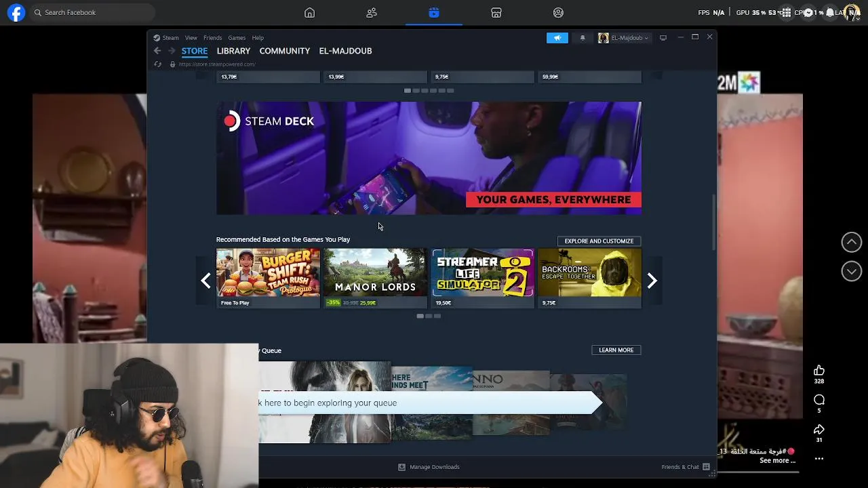Open the Steam menu
This screenshot has height=488, width=868.
pyautogui.click(x=170, y=38)
